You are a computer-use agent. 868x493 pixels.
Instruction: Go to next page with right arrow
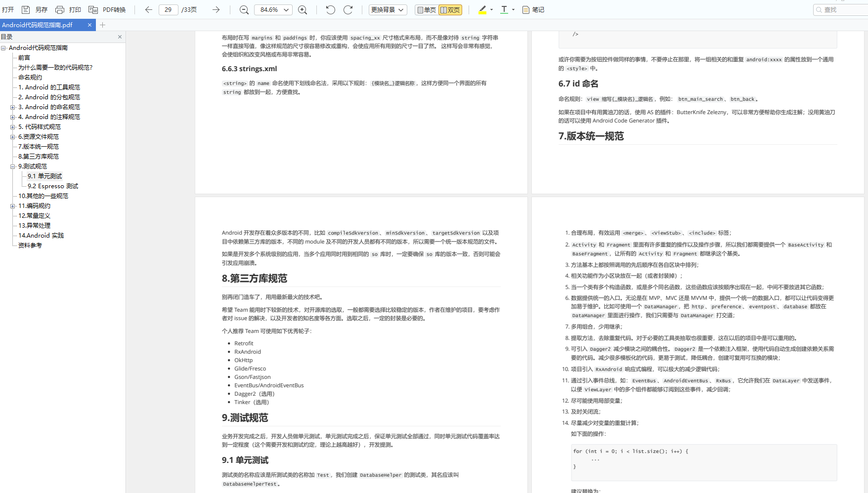(x=216, y=10)
